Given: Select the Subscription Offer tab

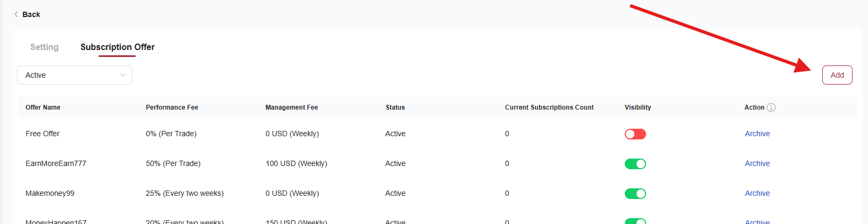Looking at the screenshot, I should point(118,47).
